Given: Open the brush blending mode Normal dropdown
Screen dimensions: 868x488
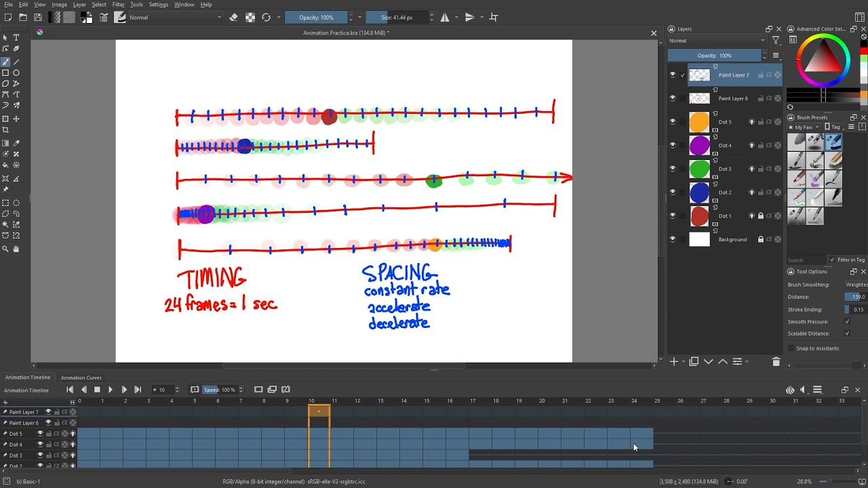Looking at the screenshot, I should click(x=175, y=18).
